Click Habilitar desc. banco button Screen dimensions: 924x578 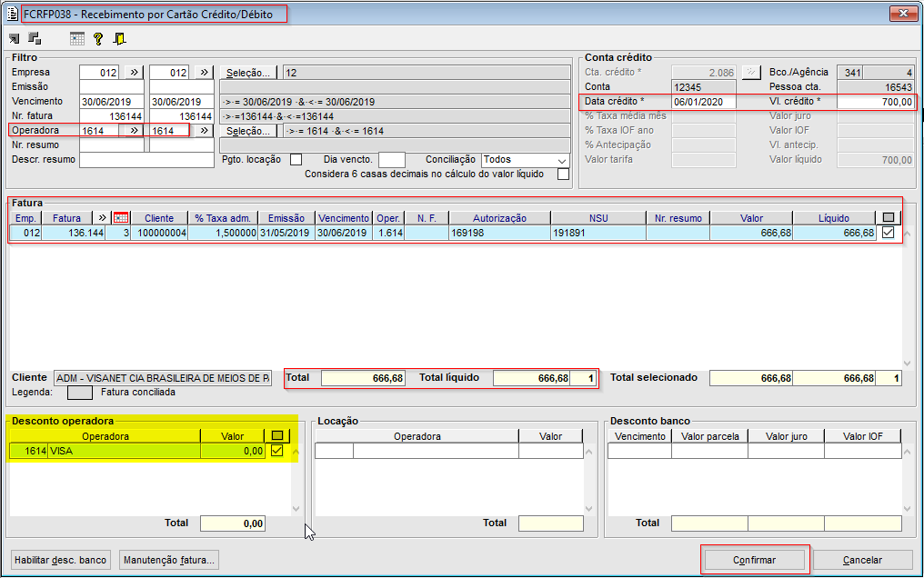coord(61,560)
